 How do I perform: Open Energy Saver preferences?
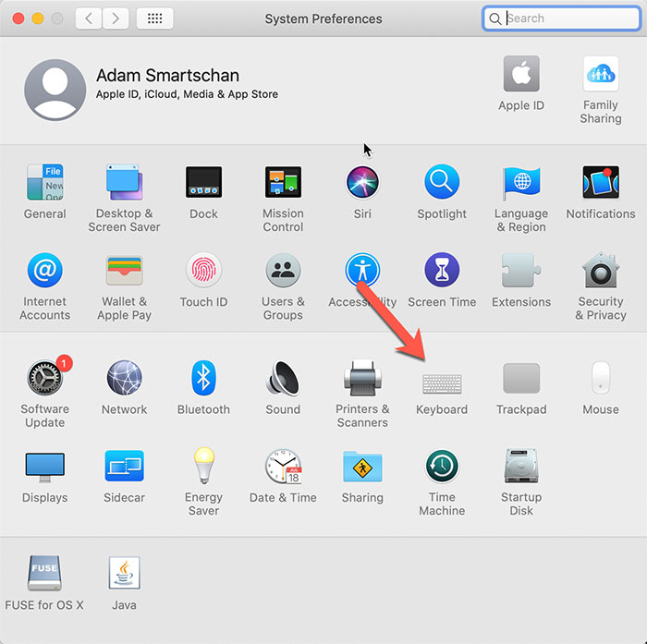pos(203,466)
